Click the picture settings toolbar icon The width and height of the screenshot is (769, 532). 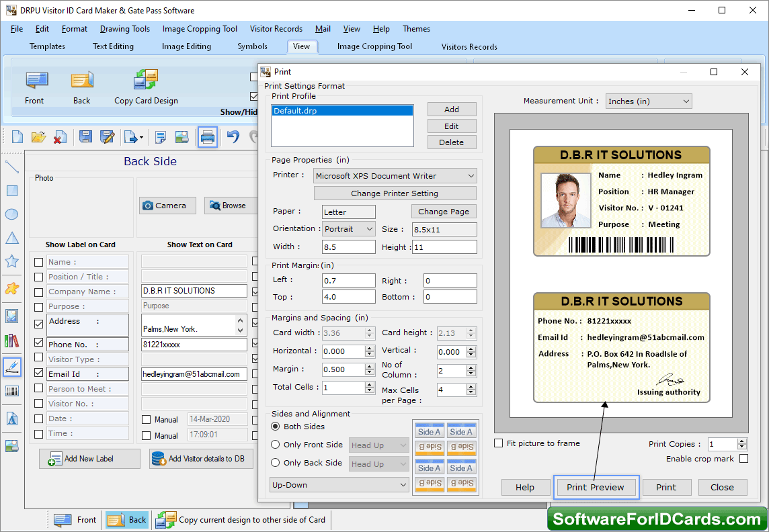point(181,137)
